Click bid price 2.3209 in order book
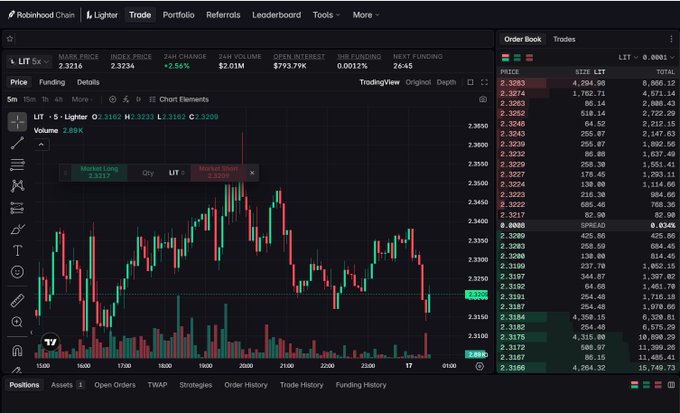The height and width of the screenshot is (413, 680). point(513,236)
